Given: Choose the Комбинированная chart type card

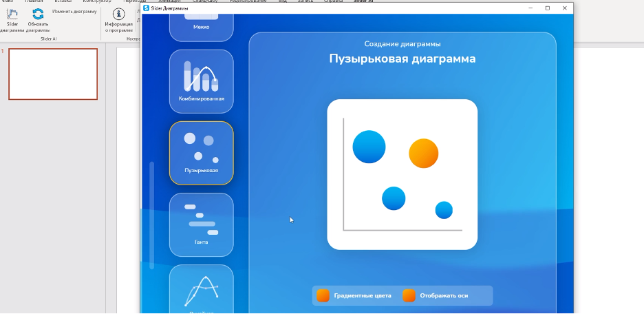Looking at the screenshot, I should click(x=201, y=81).
